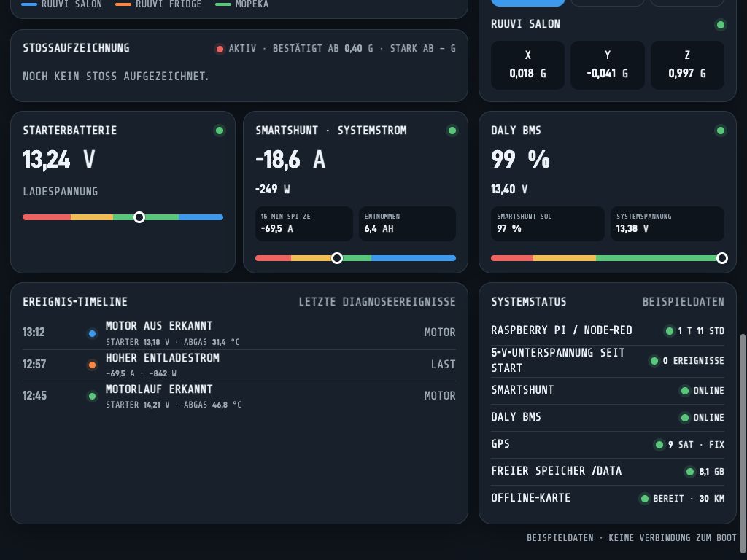The height and width of the screenshot is (560, 747).
Task: Click the 13,40 V Daly BMS voltage
Action: point(509,190)
